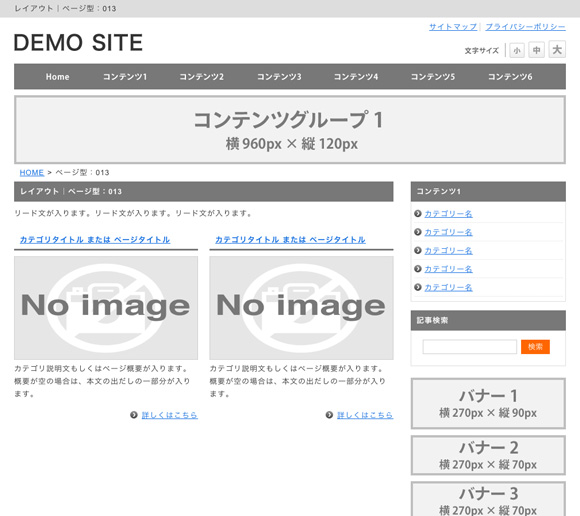
Task: Click arrow icon beside first カテゴリー名
Action: tap(418, 213)
